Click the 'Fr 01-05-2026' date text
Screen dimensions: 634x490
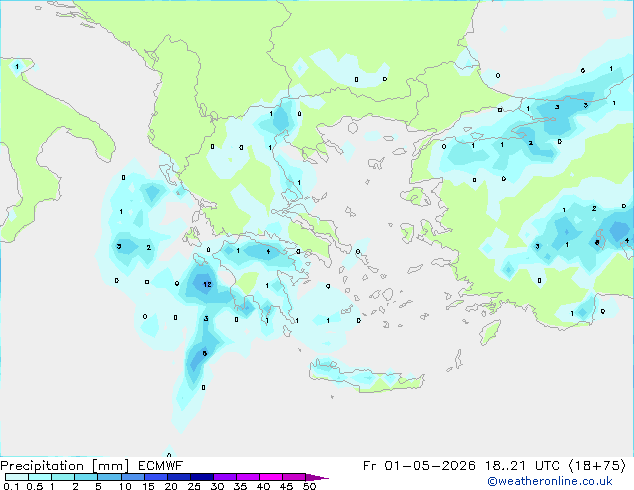coord(419,466)
